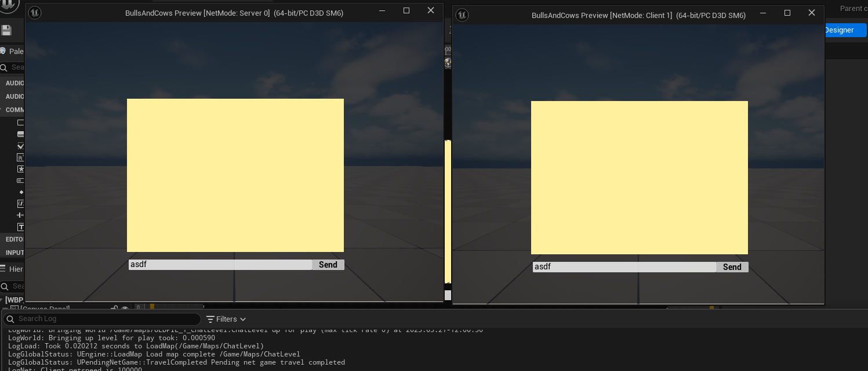Click the globe icon between the preview windows
This screenshot has height=371, width=868.
tap(448, 63)
